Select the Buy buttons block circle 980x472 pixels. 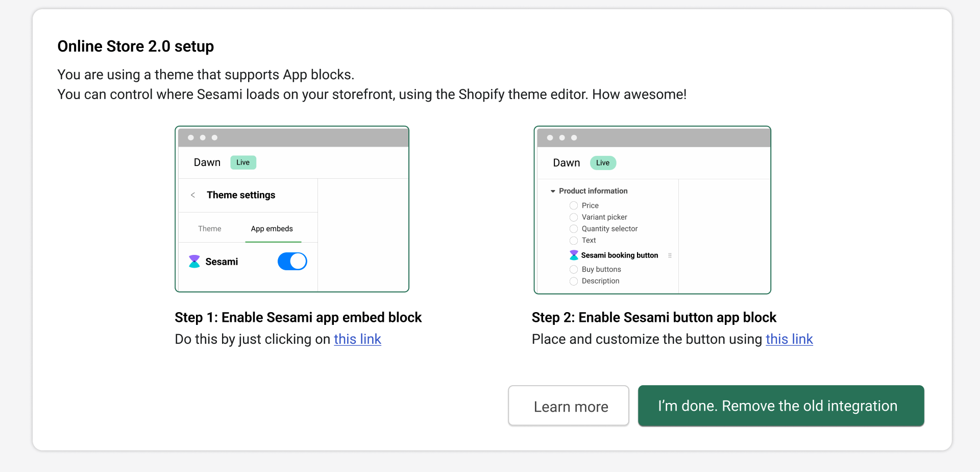(574, 269)
